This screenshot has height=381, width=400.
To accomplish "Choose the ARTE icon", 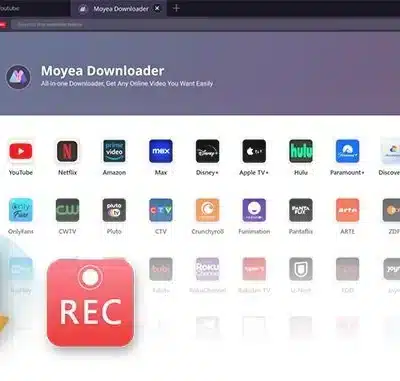I will [x=348, y=210].
